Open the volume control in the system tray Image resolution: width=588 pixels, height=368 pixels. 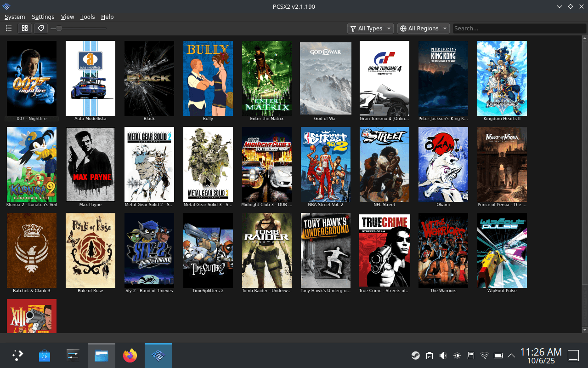coord(443,355)
